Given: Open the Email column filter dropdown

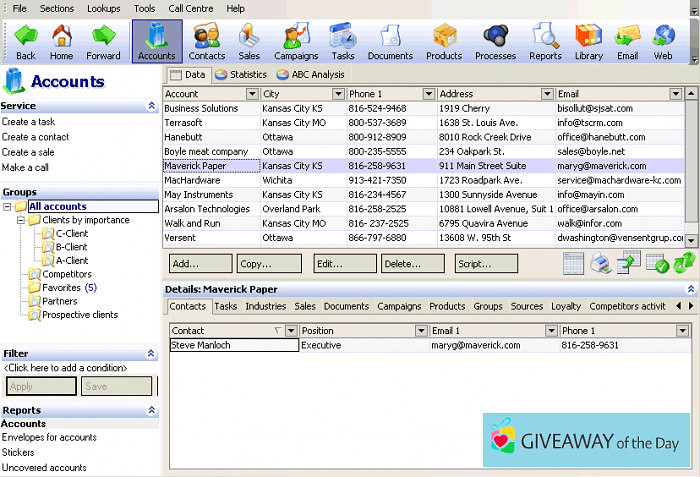Looking at the screenshot, I should (676, 94).
